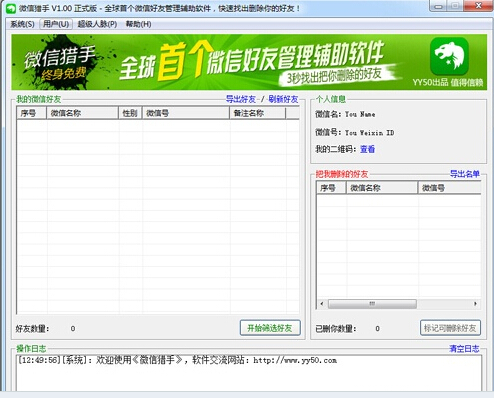This screenshot has width=494, height=398.
Task: Click the right arrow of deleted-friends scrollbar
Action: pos(475,304)
